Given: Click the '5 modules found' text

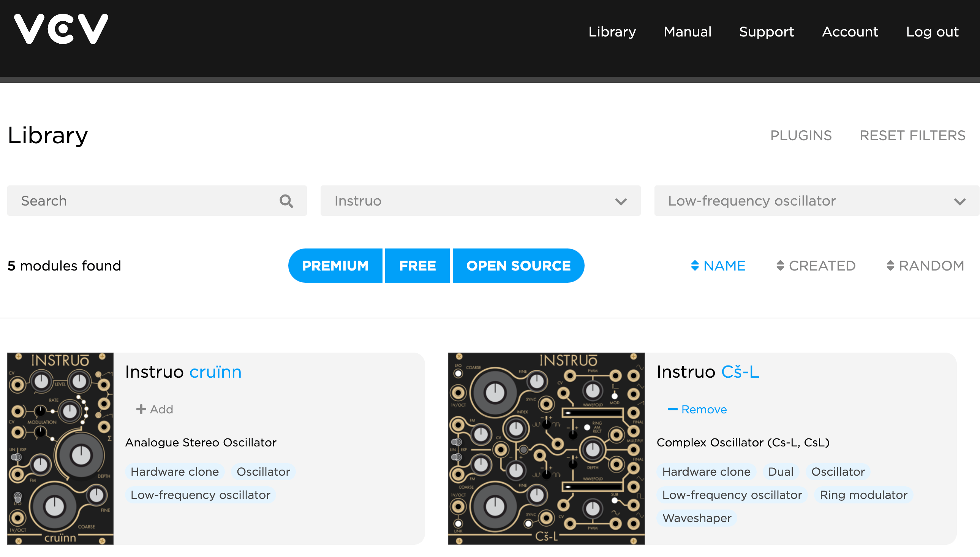Looking at the screenshot, I should pos(64,266).
